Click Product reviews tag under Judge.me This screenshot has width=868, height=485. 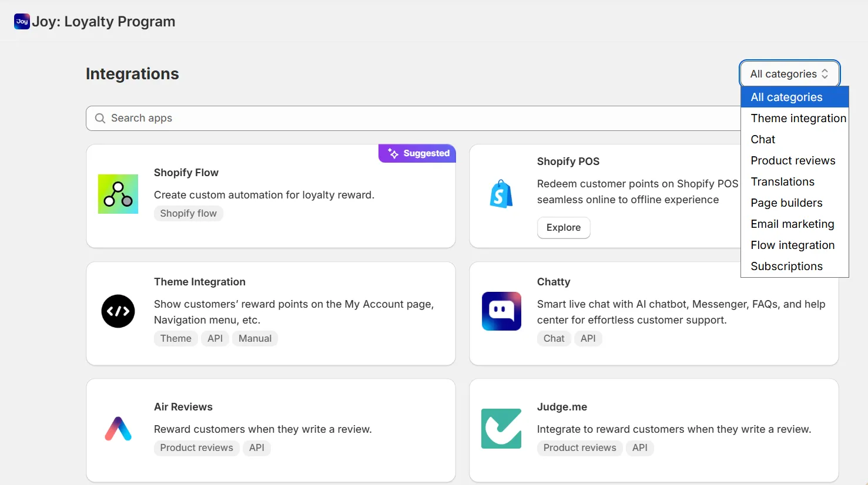pos(579,447)
